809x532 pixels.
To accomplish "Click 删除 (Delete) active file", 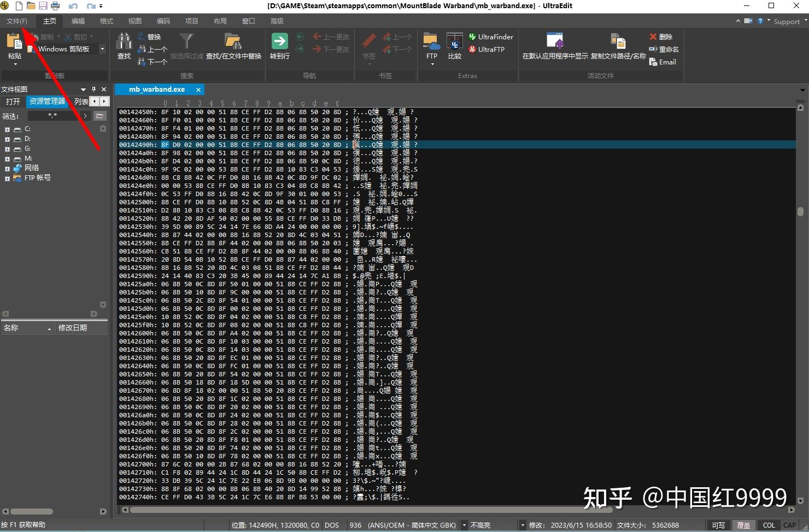I will [661, 37].
